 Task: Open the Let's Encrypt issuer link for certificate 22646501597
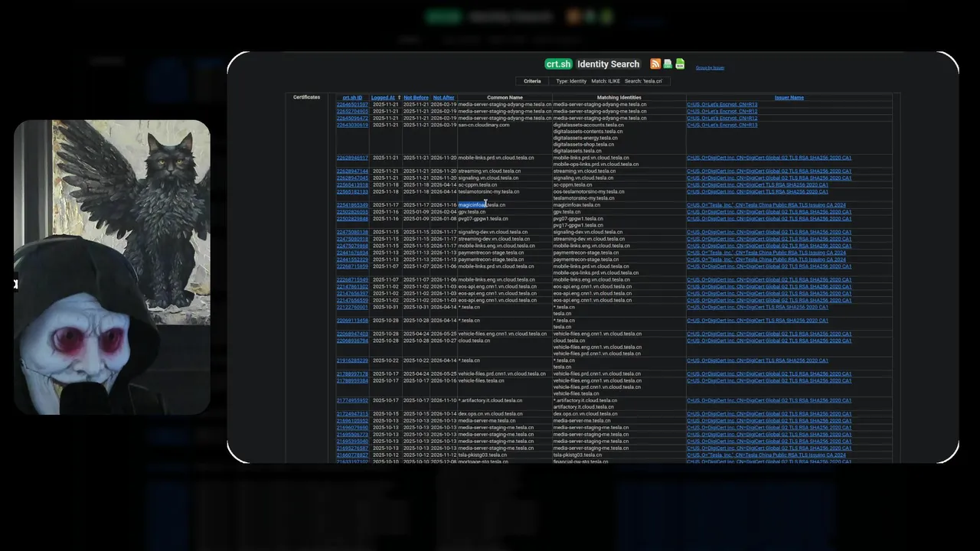click(x=722, y=105)
